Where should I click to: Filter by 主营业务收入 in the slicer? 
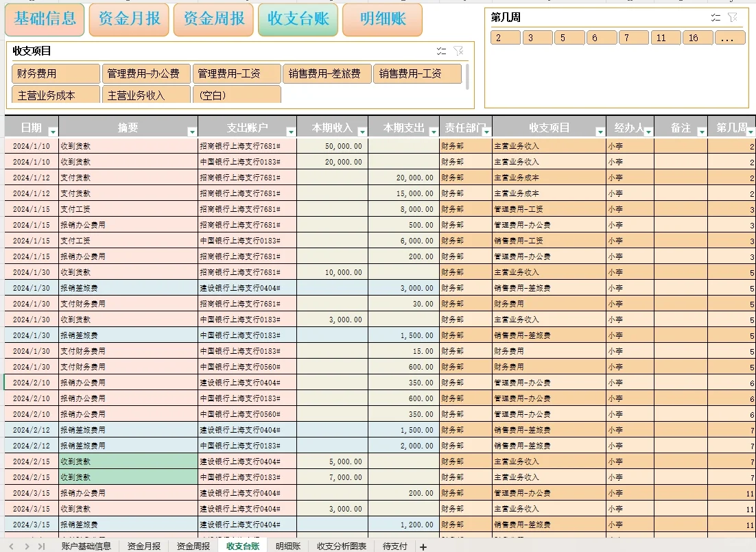pos(146,95)
